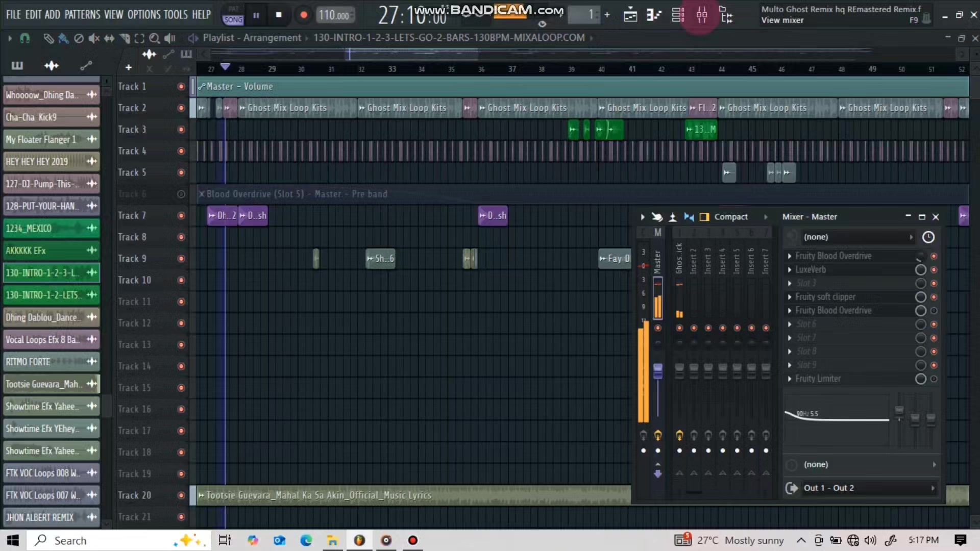This screenshot has height=551, width=980.
Task: Open Task View on the Windows taskbar
Action: pyautogui.click(x=225, y=540)
